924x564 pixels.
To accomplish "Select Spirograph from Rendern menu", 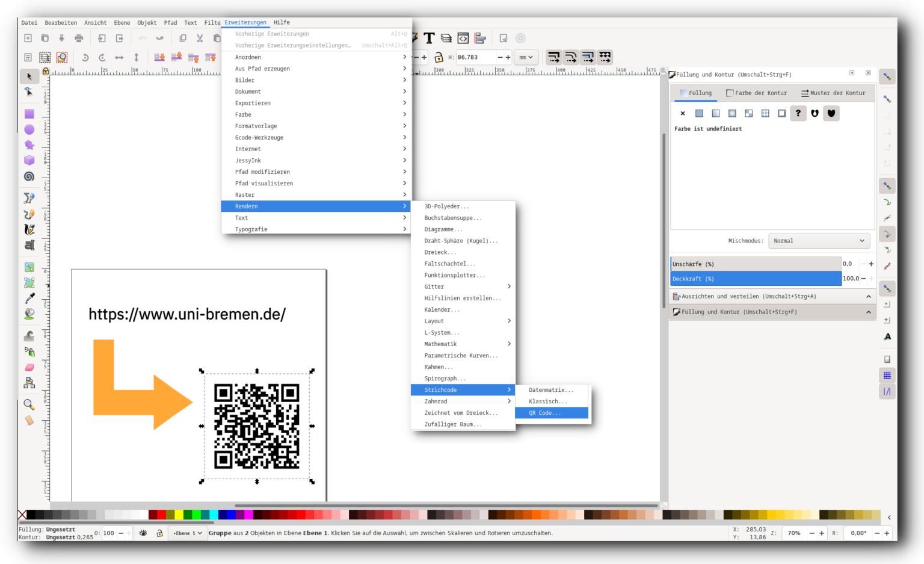I will click(x=463, y=379).
